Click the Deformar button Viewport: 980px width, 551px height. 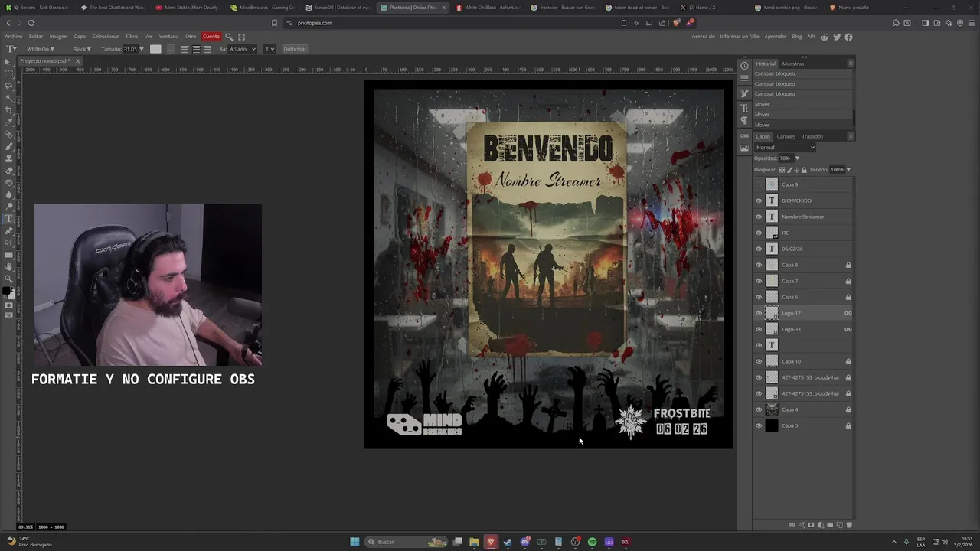click(x=295, y=49)
